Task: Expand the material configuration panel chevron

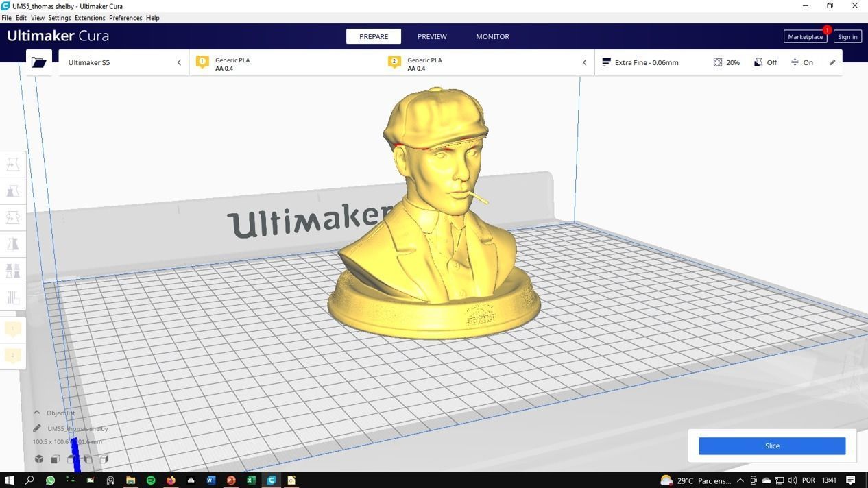Action: tap(585, 62)
